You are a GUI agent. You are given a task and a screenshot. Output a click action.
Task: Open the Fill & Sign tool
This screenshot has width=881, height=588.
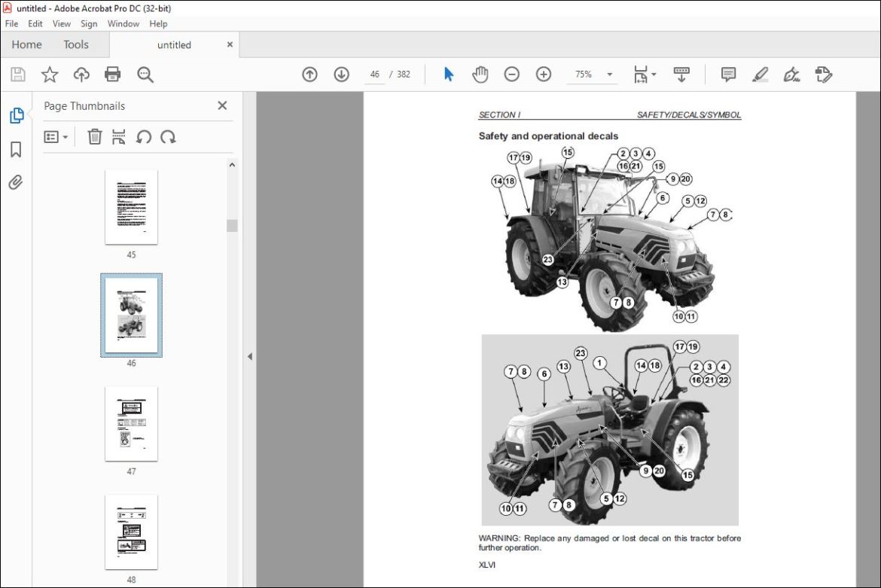(791, 74)
